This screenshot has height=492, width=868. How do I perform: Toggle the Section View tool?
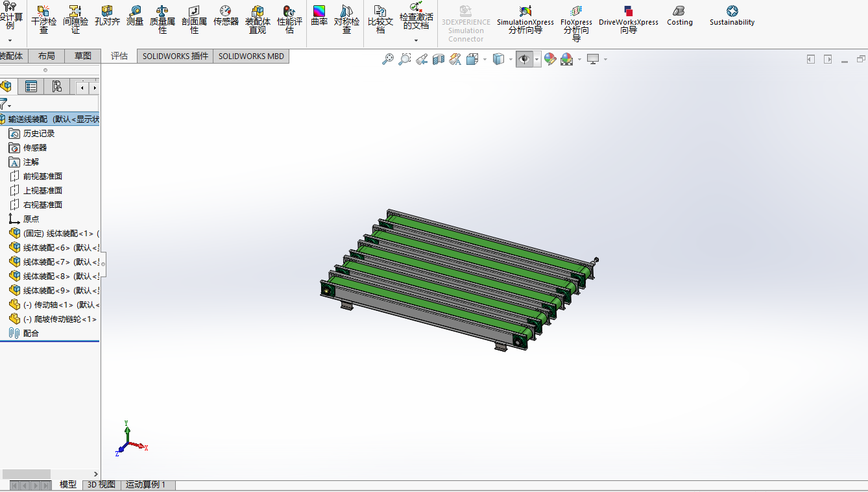tap(439, 59)
